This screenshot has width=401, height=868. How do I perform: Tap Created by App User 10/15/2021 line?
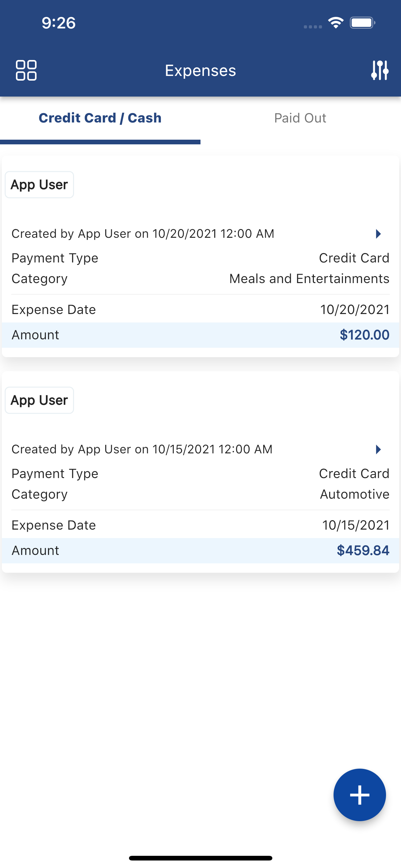coord(142,450)
